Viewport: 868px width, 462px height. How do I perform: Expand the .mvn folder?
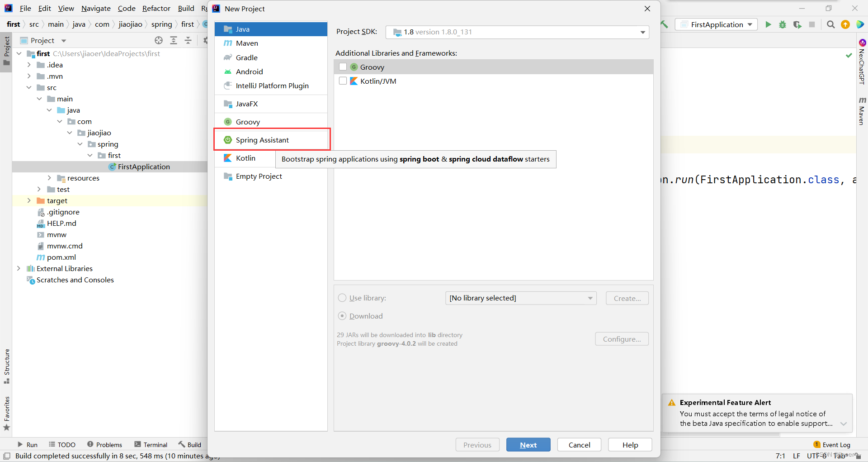coord(29,76)
